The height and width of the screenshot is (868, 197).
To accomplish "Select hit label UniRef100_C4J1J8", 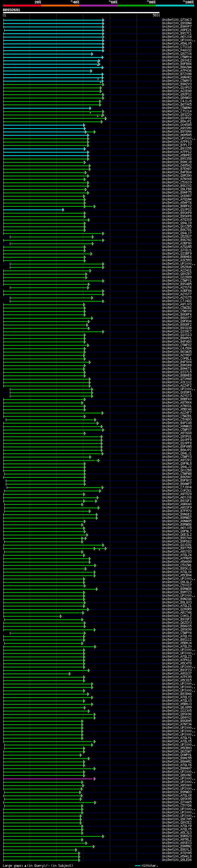I will point(177,101).
